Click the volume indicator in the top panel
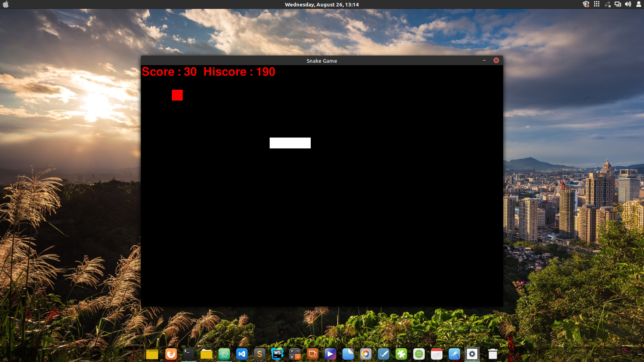The image size is (644, 362). (x=628, y=4)
